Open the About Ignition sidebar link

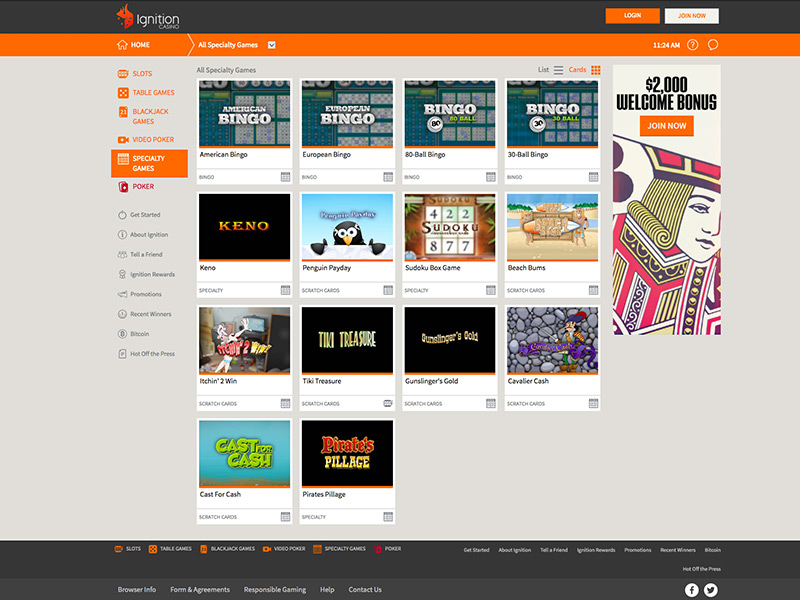143,235
